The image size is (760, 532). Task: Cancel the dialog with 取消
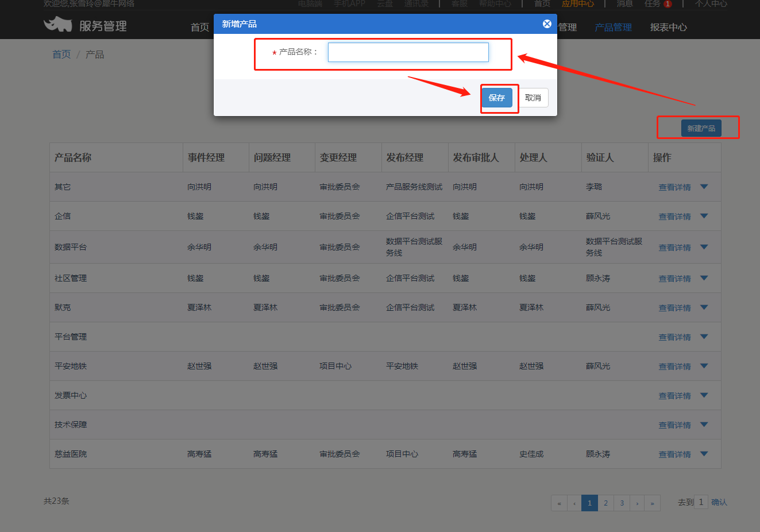tap(533, 98)
